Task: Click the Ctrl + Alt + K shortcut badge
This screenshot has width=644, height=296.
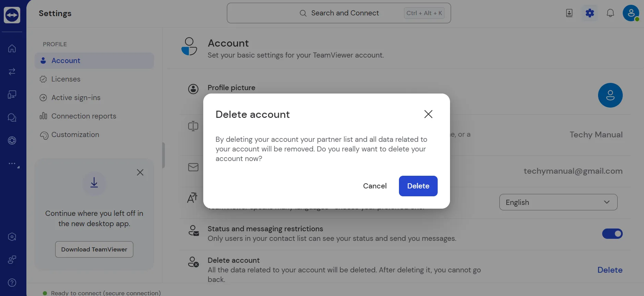Action: tap(424, 13)
